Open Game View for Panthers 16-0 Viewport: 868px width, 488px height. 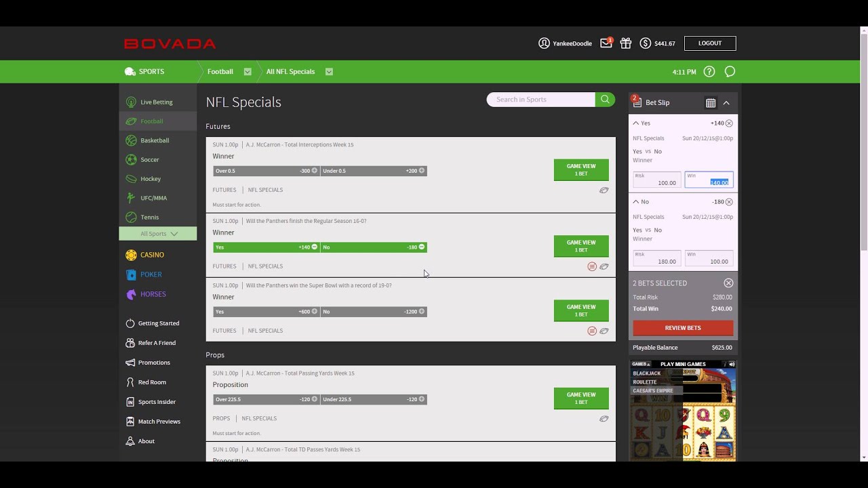pyautogui.click(x=581, y=246)
